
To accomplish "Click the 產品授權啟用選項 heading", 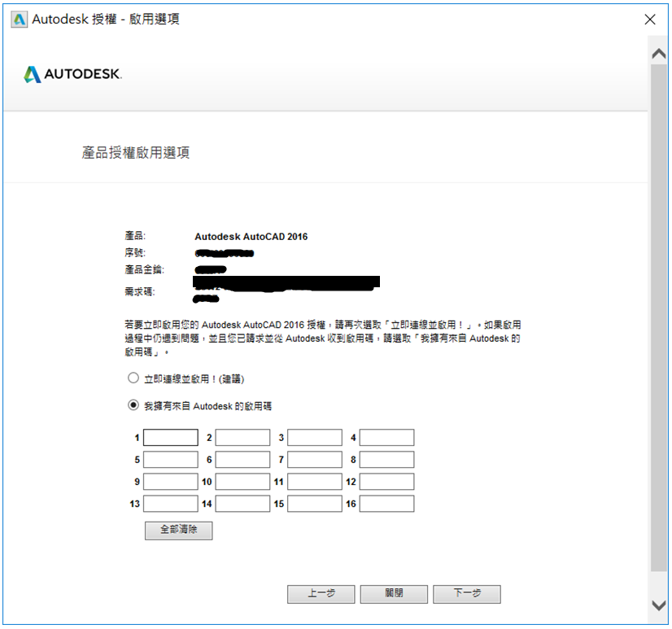I will pyautogui.click(x=136, y=153).
